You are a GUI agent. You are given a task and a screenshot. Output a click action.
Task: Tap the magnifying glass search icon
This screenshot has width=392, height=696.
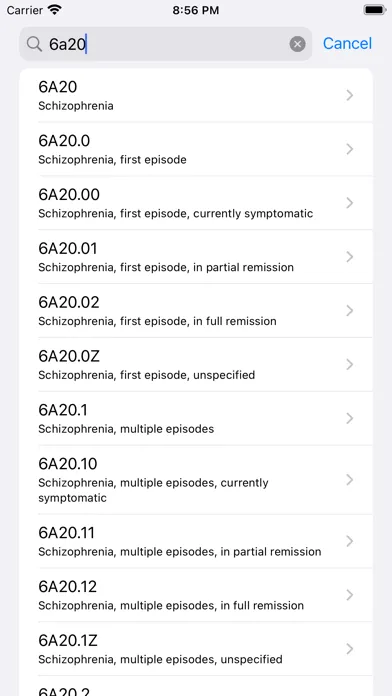(x=34, y=44)
